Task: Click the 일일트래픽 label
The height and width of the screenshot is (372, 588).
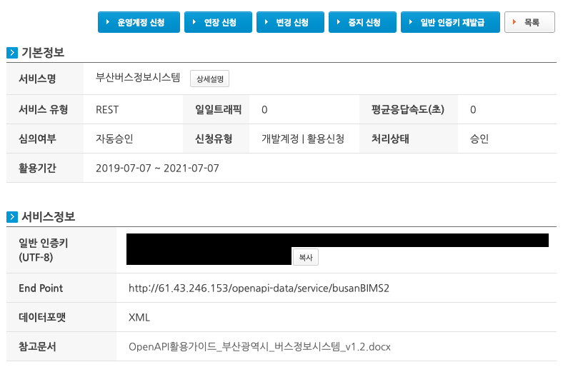Action: [x=218, y=110]
